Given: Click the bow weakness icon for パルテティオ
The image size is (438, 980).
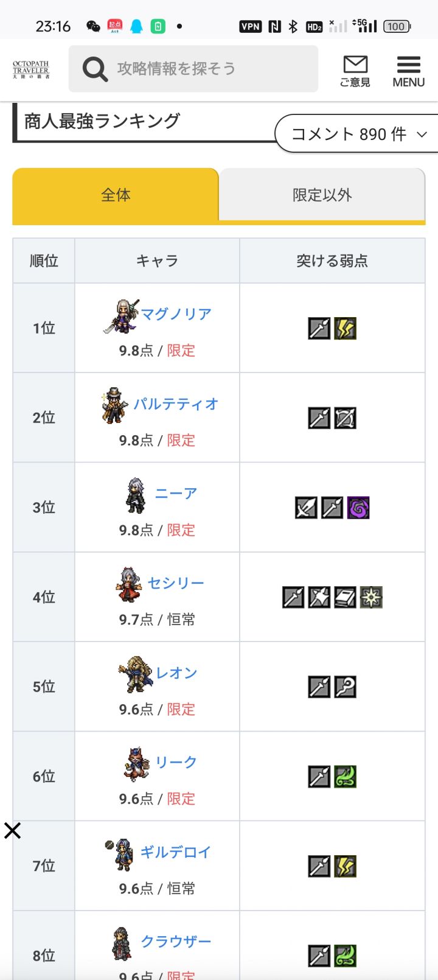Looking at the screenshot, I should click(346, 418).
